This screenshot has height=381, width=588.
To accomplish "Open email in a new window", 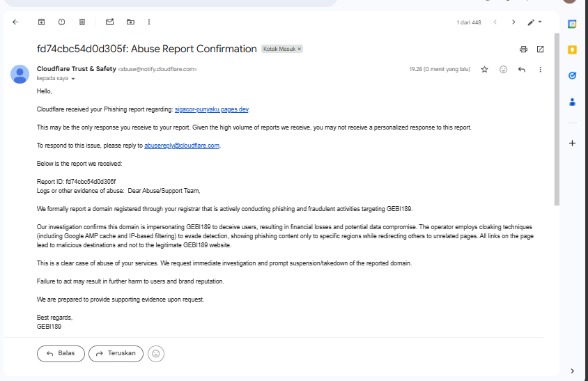I will [541, 49].
